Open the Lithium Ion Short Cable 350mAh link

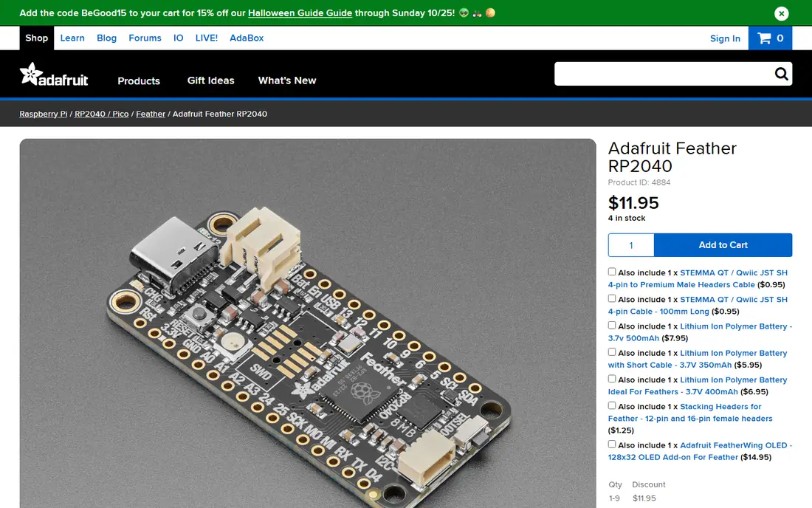[x=698, y=359]
